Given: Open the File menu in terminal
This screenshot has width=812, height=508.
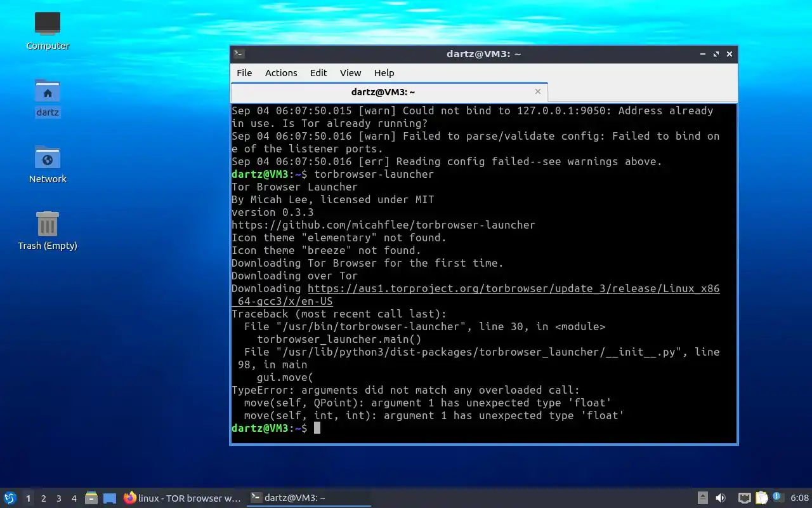Looking at the screenshot, I should [244, 73].
